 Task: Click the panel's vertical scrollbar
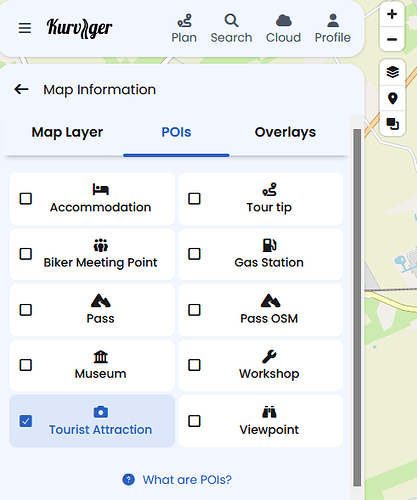click(x=357, y=307)
